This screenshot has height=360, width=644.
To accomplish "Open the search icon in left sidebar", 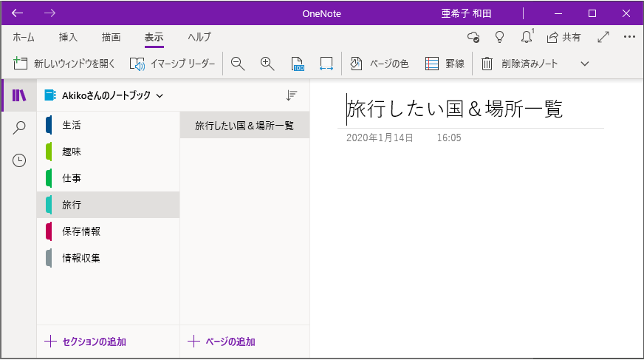I will click(19, 128).
